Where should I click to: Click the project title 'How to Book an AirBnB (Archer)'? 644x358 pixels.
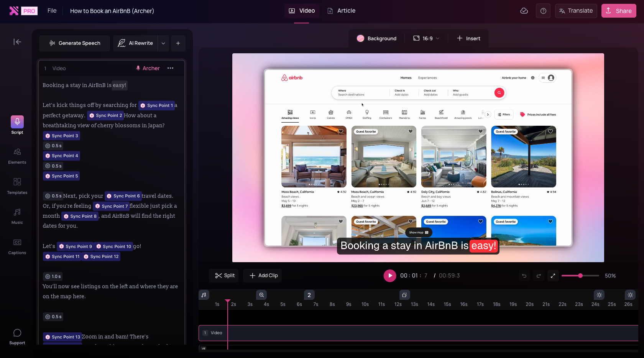click(112, 11)
